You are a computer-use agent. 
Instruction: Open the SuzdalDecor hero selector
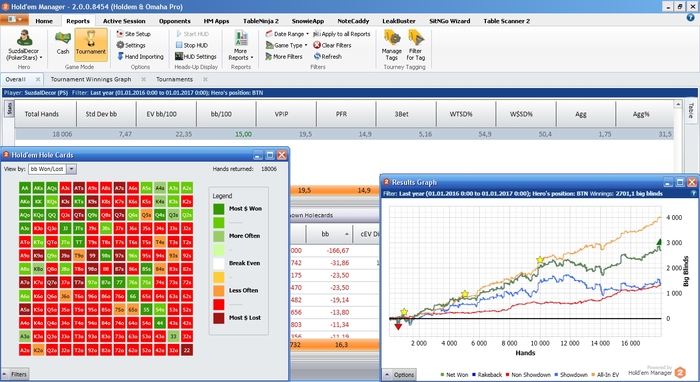point(24,46)
